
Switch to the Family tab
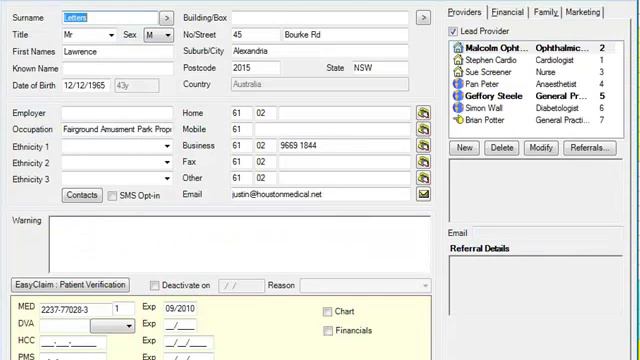point(546,12)
